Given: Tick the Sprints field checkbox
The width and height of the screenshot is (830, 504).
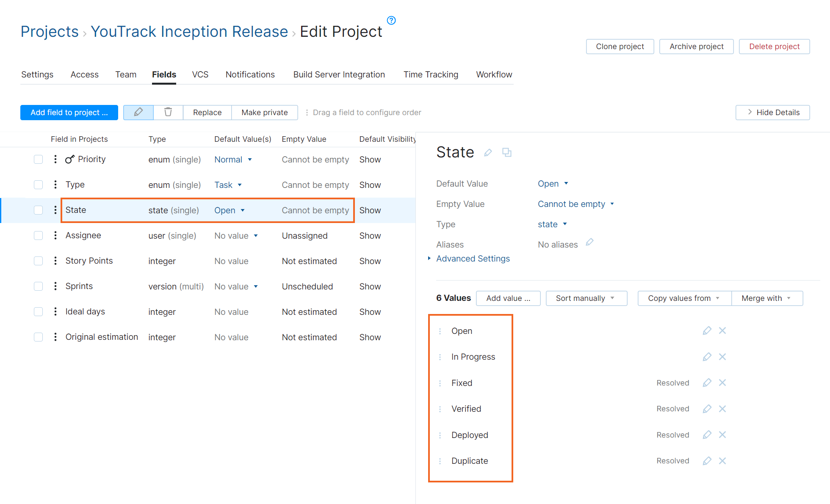Looking at the screenshot, I should pos(39,286).
